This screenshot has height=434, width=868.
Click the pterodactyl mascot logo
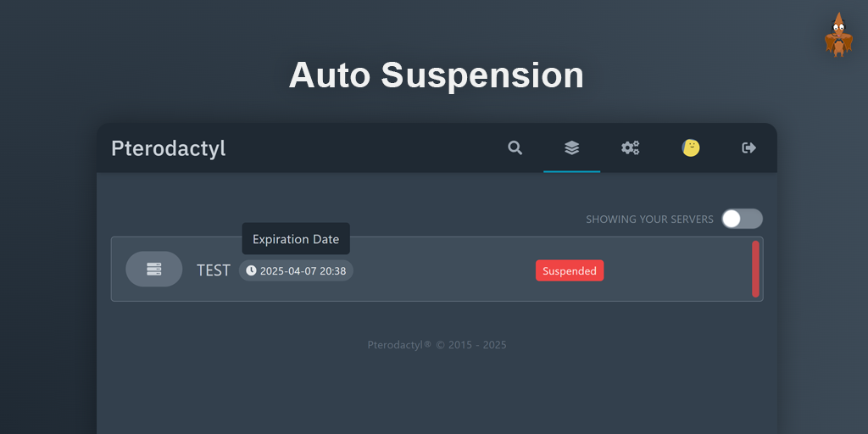pos(838,35)
